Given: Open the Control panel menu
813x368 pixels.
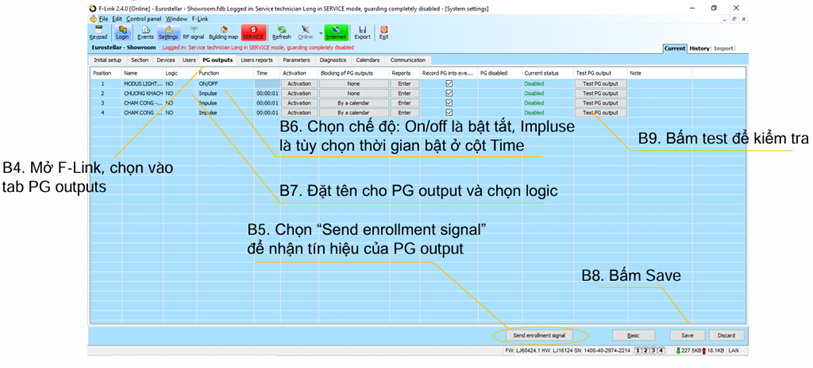Looking at the screenshot, I should (x=144, y=19).
